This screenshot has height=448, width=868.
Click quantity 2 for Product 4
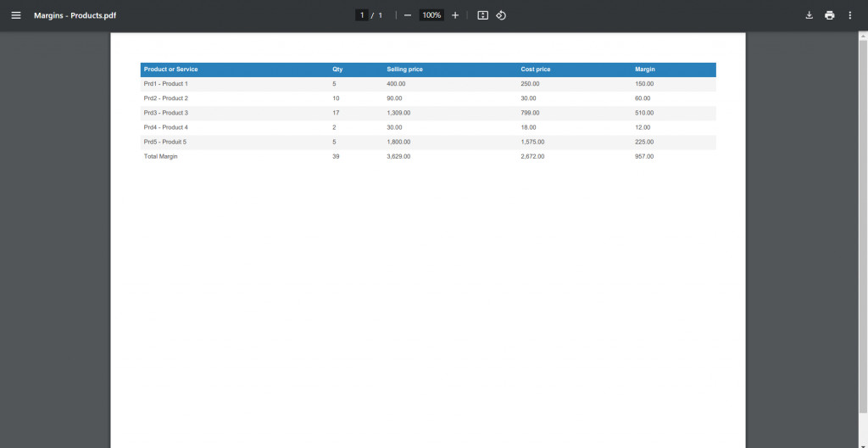[334, 127]
